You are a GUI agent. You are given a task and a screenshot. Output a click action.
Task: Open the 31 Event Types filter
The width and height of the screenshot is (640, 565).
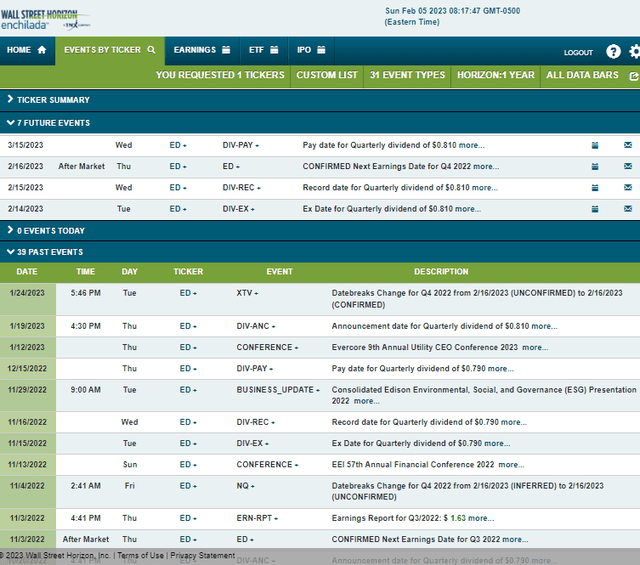point(407,75)
